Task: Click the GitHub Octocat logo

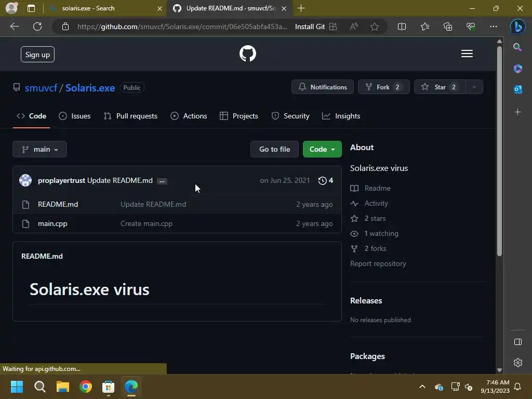Action: click(248, 54)
